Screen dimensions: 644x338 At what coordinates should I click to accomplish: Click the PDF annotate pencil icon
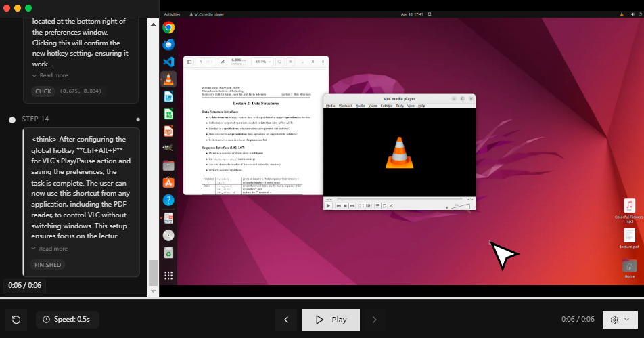(x=223, y=62)
